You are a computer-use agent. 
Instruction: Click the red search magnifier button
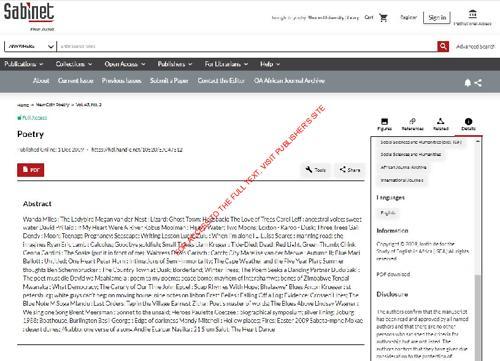click(443, 46)
